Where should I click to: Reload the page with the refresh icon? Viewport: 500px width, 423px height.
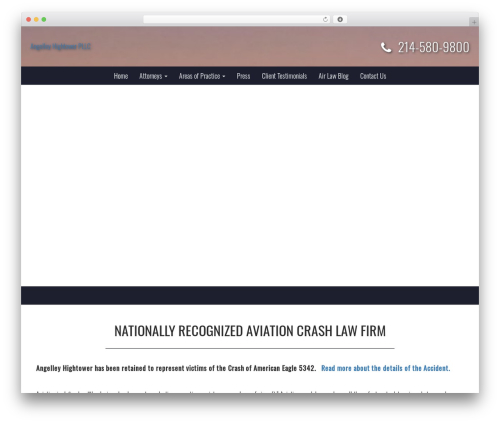point(325,19)
